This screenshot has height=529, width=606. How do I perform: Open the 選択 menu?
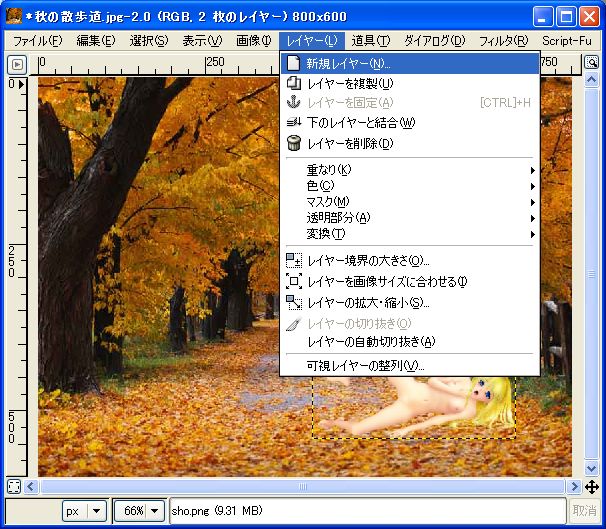coord(149,41)
